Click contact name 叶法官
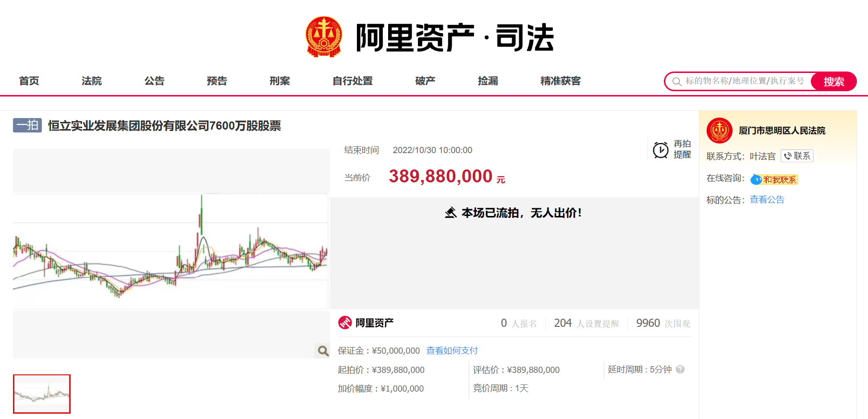This screenshot has width=868, height=419. click(763, 156)
